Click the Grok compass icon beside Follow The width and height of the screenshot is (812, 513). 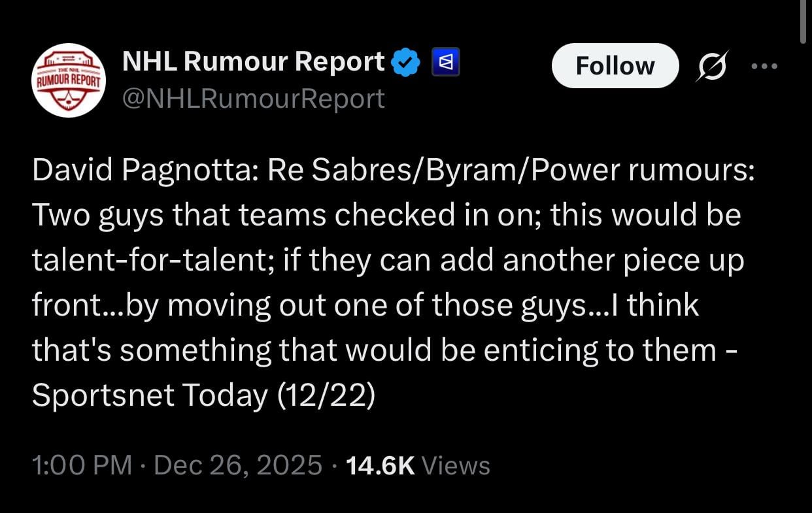pos(712,65)
